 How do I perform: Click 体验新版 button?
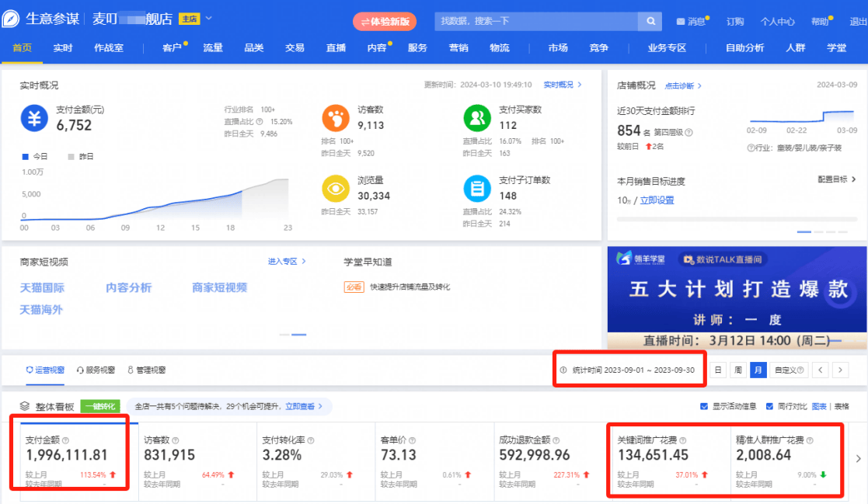click(x=385, y=22)
